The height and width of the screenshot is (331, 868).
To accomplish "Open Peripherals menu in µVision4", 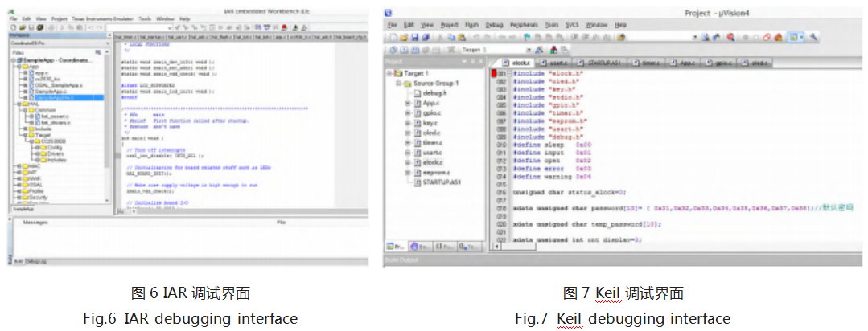I will [524, 25].
